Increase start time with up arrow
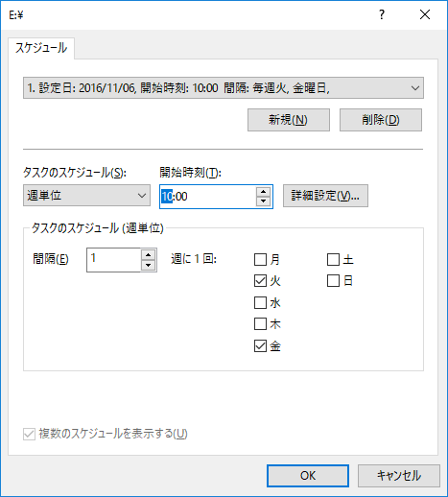Screen dimensions: 448x497 (x=263, y=192)
